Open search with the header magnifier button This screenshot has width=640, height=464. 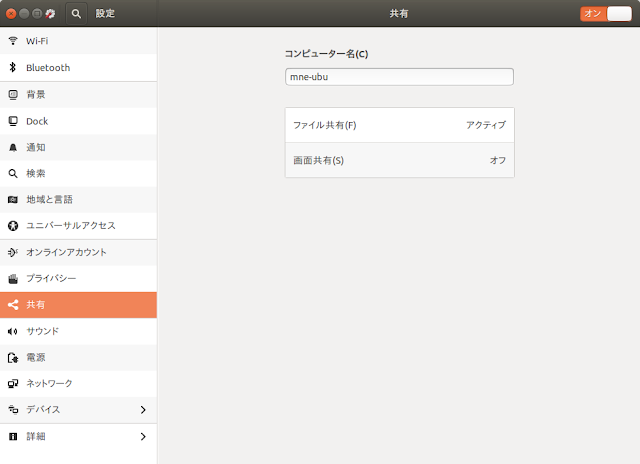[76, 13]
